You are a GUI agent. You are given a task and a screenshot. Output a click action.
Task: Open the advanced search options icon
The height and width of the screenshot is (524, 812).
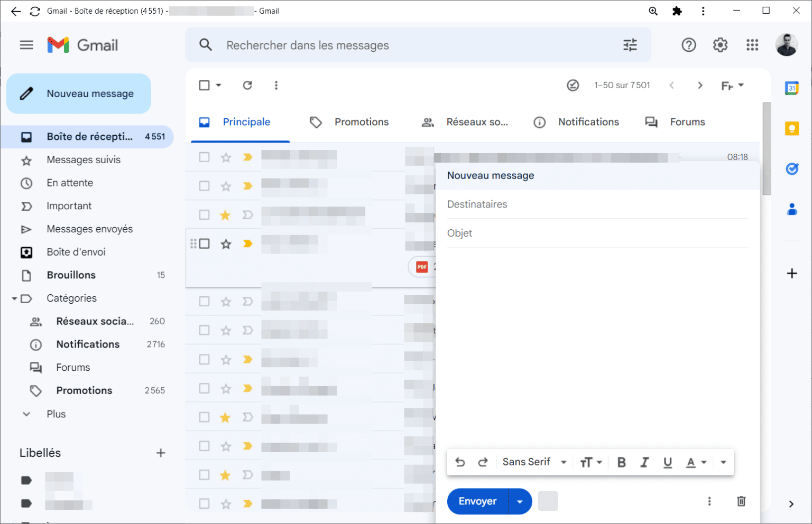tap(630, 45)
